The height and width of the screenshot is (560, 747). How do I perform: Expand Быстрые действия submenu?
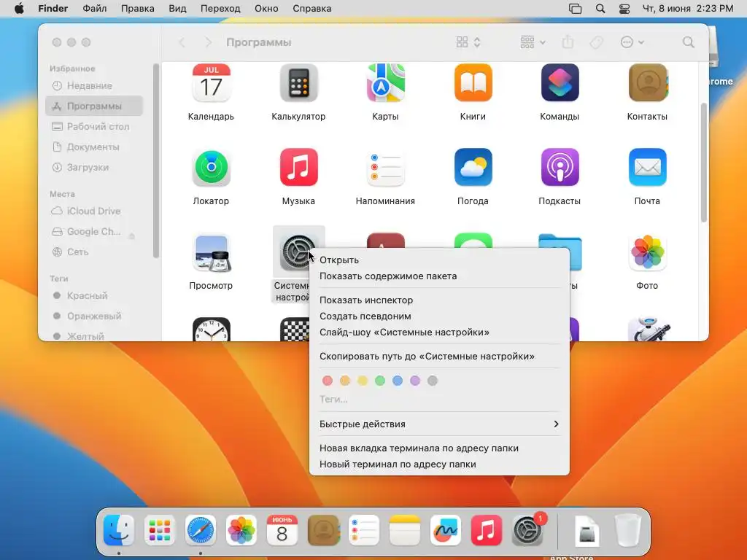(439, 424)
